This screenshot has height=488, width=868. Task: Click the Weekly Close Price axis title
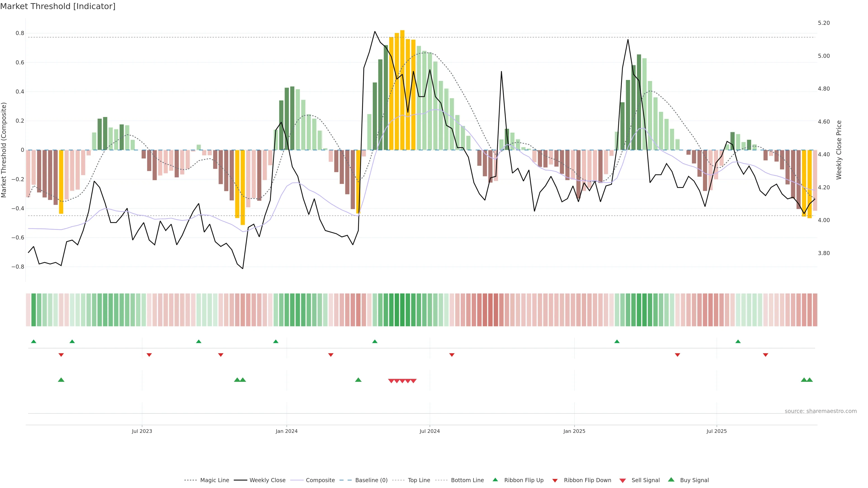(839, 150)
